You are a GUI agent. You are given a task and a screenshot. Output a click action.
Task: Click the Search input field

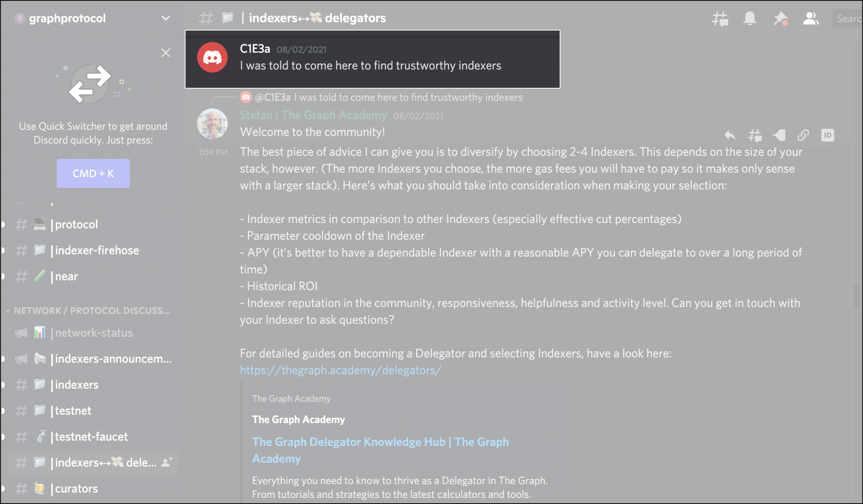[x=848, y=19]
